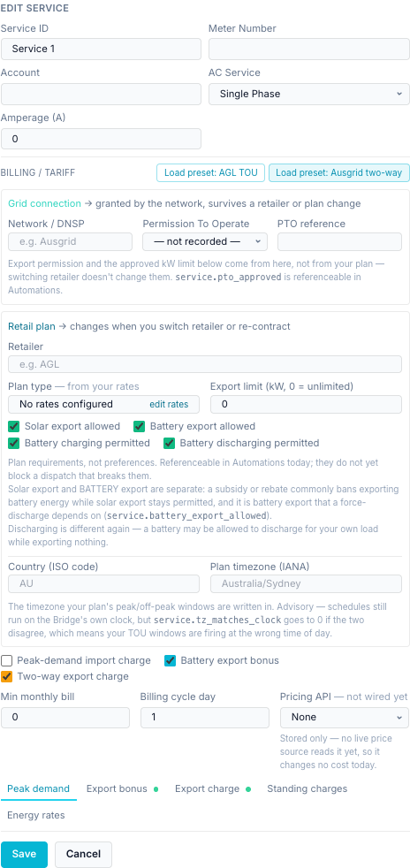
Task: Switch to Energy rates tab
Action: pyautogui.click(x=36, y=816)
